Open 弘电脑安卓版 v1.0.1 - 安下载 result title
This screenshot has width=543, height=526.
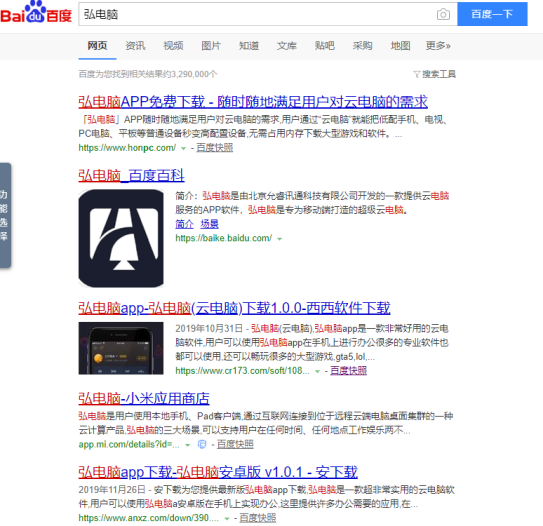point(218,472)
